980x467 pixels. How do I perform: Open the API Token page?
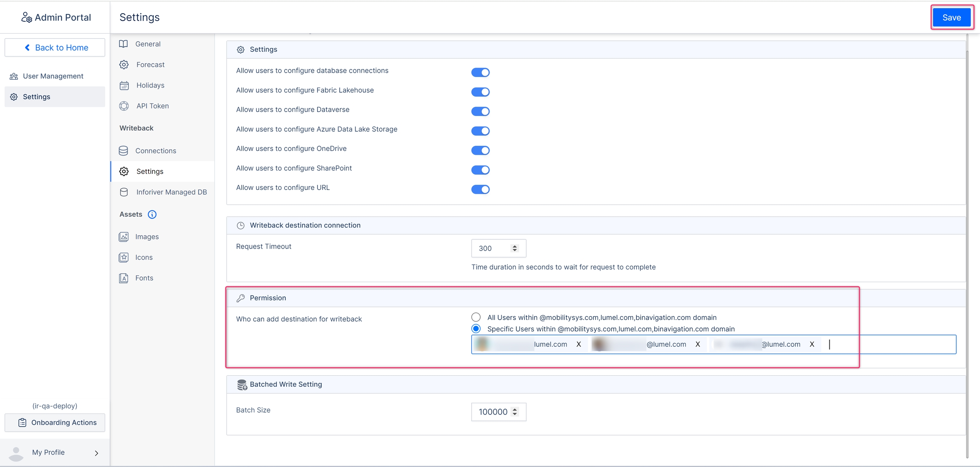tap(152, 106)
